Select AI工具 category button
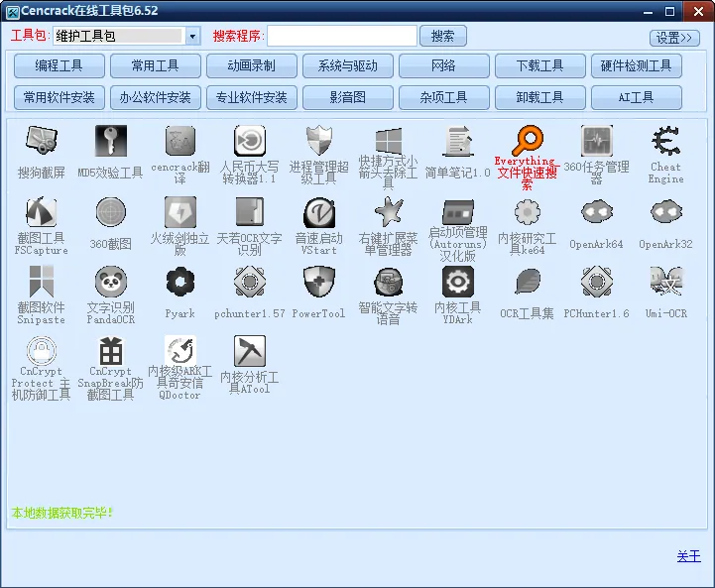This screenshot has height=588, width=715. click(x=637, y=97)
